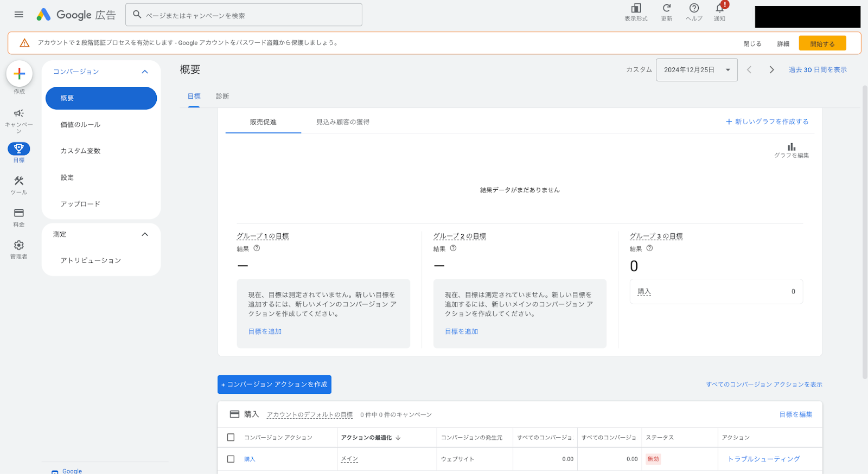Click 詳細 in the banner

783,44
